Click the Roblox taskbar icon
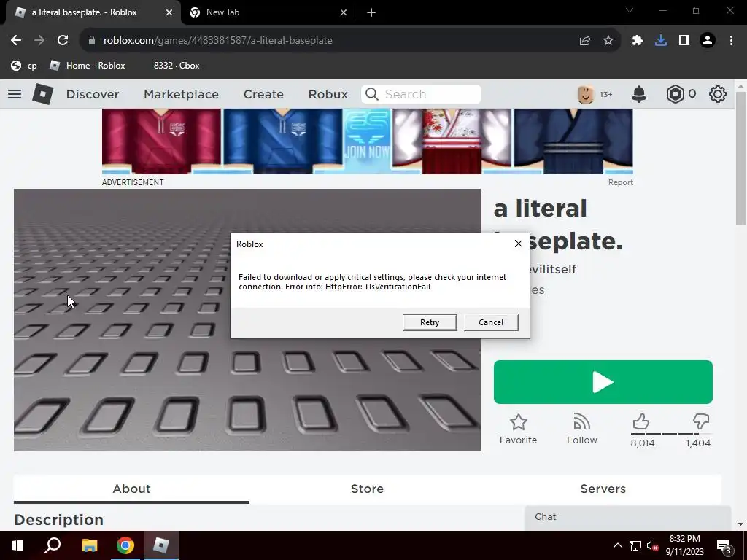 coord(161,545)
